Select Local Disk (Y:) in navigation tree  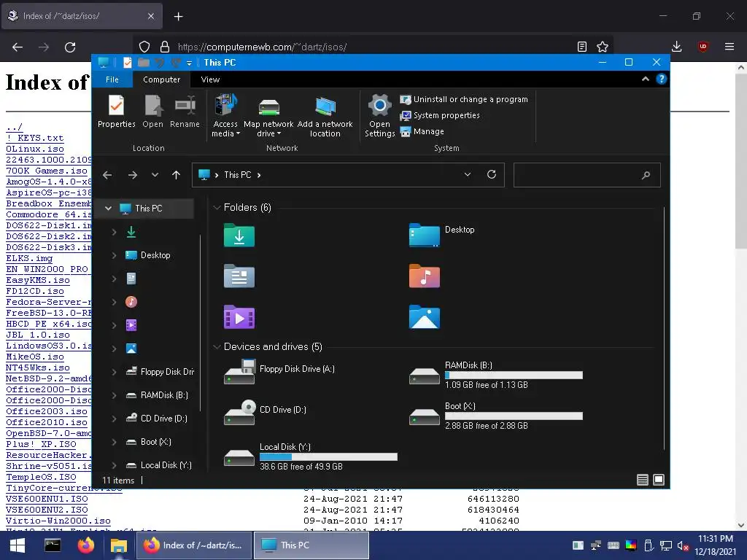158,465
